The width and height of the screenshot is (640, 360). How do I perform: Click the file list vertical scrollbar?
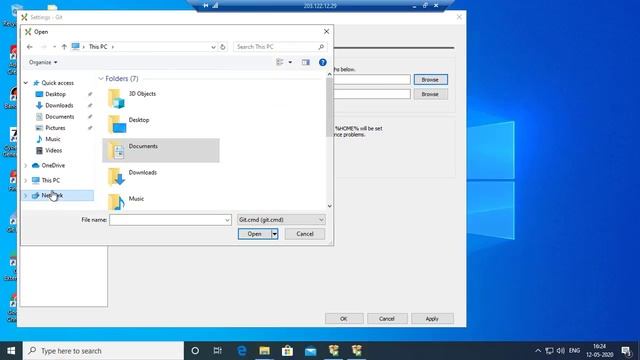point(329,108)
